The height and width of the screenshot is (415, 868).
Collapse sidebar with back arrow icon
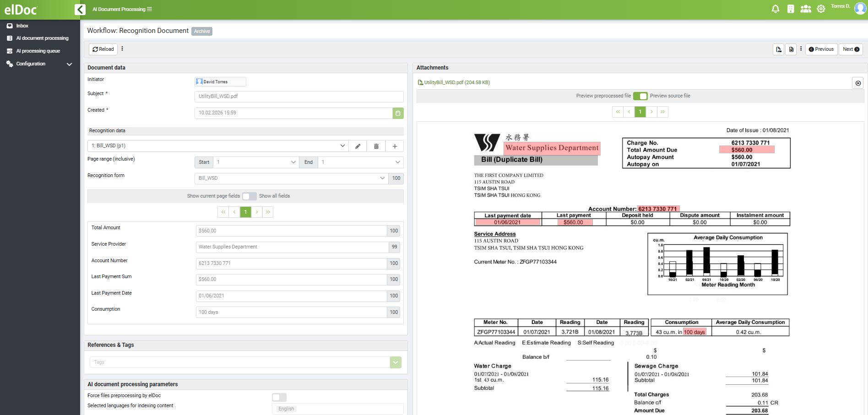click(80, 9)
